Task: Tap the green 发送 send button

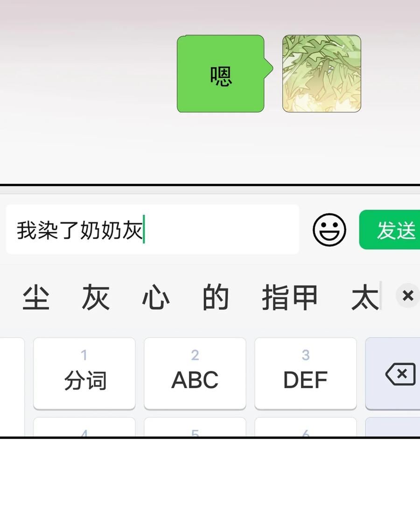Action: tap(390, 230)
